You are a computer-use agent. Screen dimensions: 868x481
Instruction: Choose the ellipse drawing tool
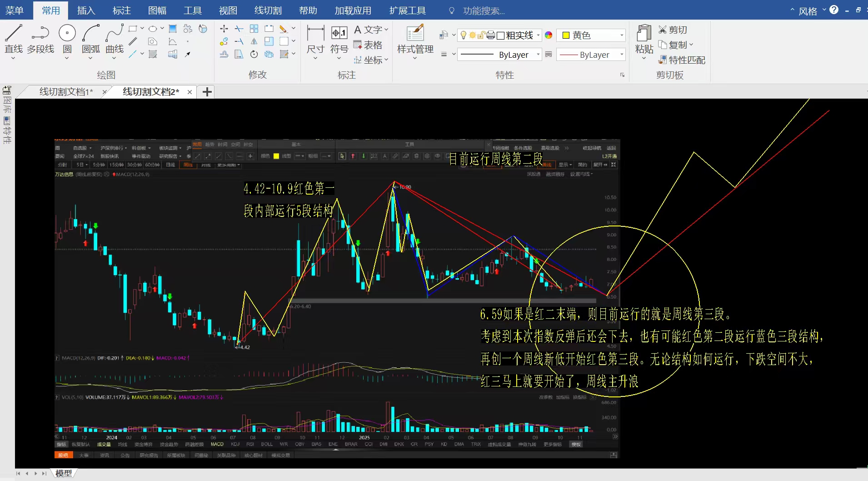point(153,29)
